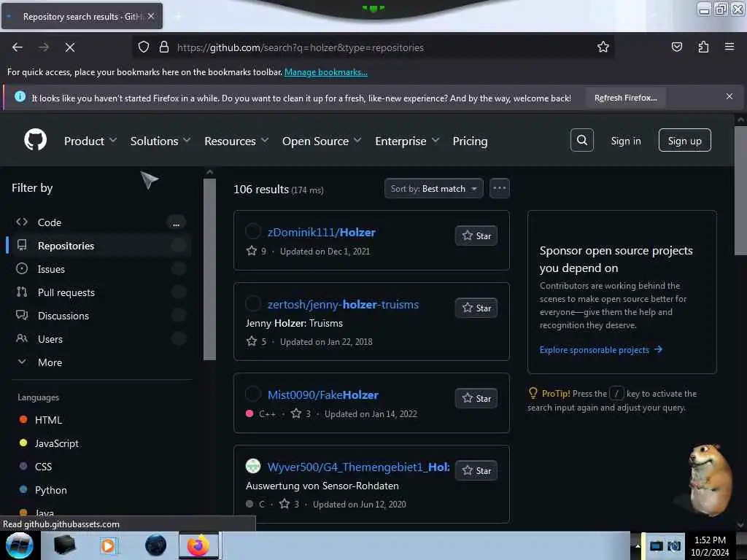This screenshot has width=747, height=560.
Task: Open the tracking protection shield icon
Action: 144,47
